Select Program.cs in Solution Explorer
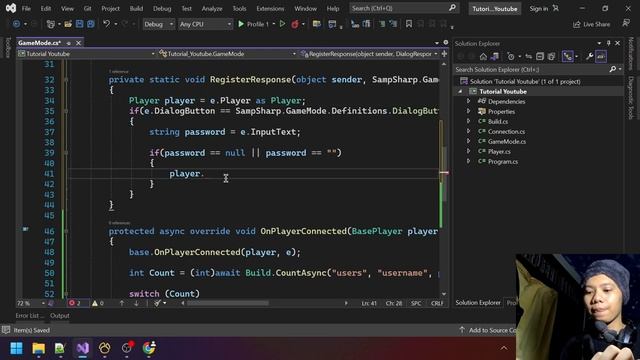The width and height of the screenshot is (640, 360). pyautogui.click(x=502, y=161)
